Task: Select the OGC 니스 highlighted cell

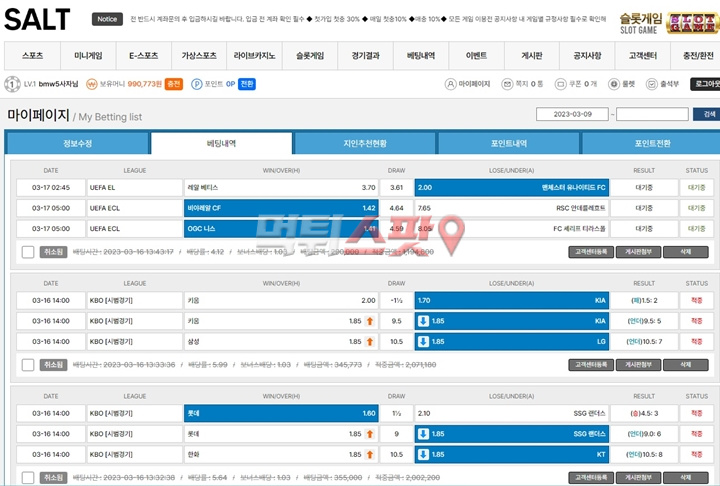Action: pyautogui.click(x=281, y=229)
